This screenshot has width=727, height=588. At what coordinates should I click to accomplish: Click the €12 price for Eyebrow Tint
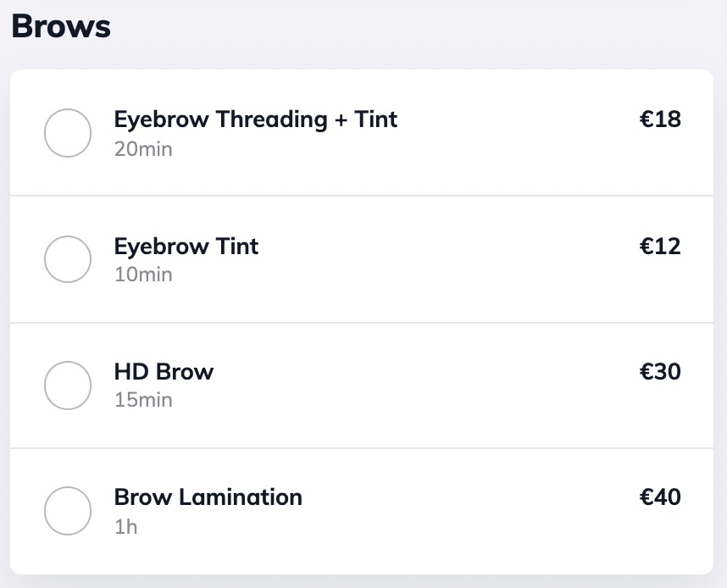point(660,247)
